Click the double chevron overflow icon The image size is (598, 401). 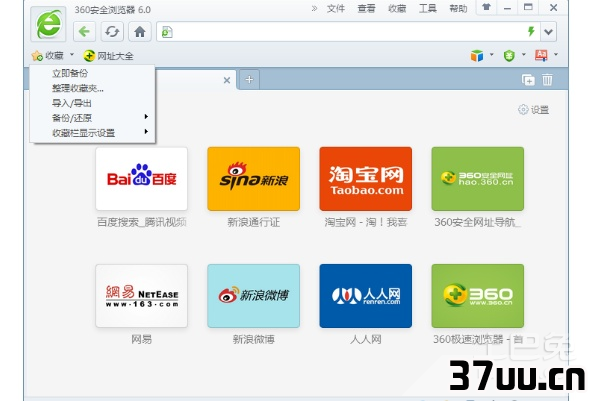(x=314, y=8)
